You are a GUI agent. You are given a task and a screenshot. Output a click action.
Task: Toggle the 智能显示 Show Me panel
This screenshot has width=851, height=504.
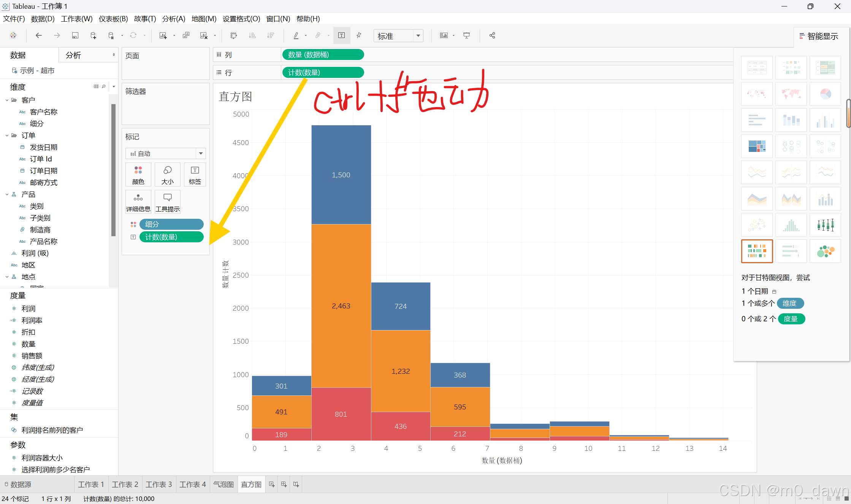[x=819, y=36]
